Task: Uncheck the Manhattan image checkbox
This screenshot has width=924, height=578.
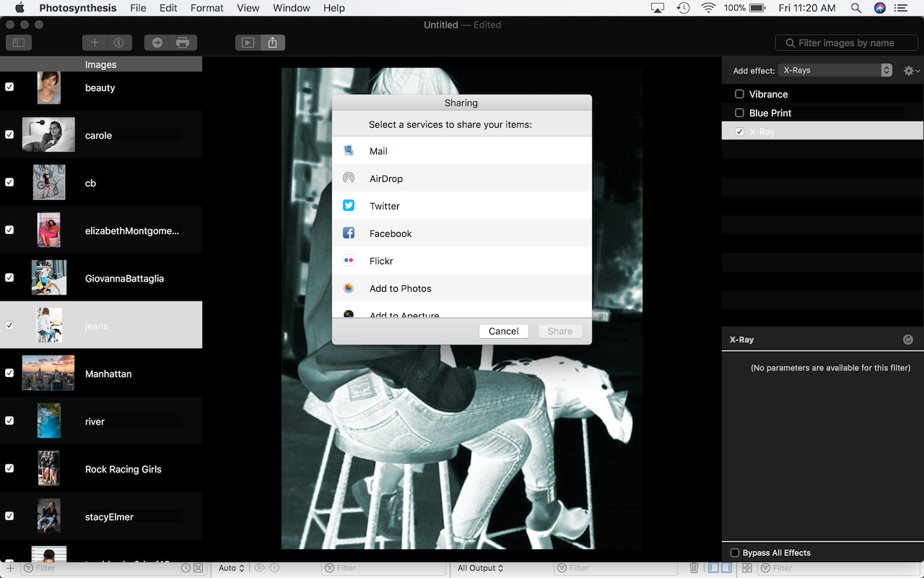Action: tap(9, 373)
